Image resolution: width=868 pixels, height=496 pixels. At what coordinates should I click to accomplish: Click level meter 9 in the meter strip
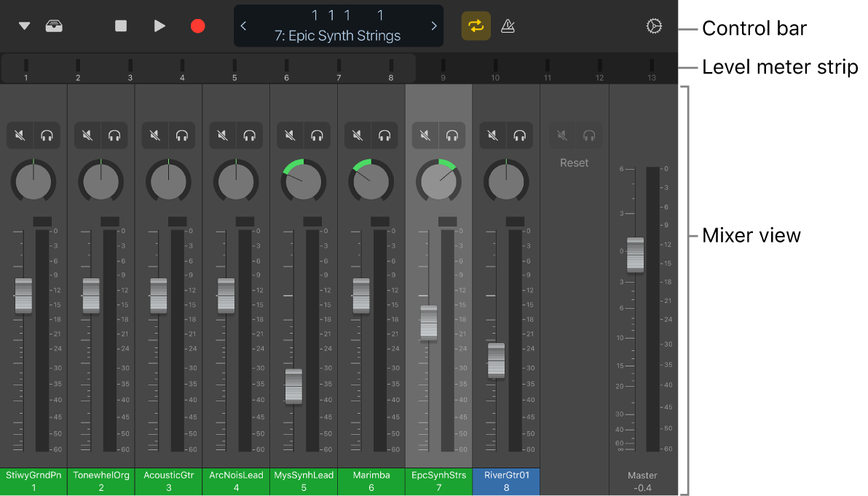(x=443, y=67)
